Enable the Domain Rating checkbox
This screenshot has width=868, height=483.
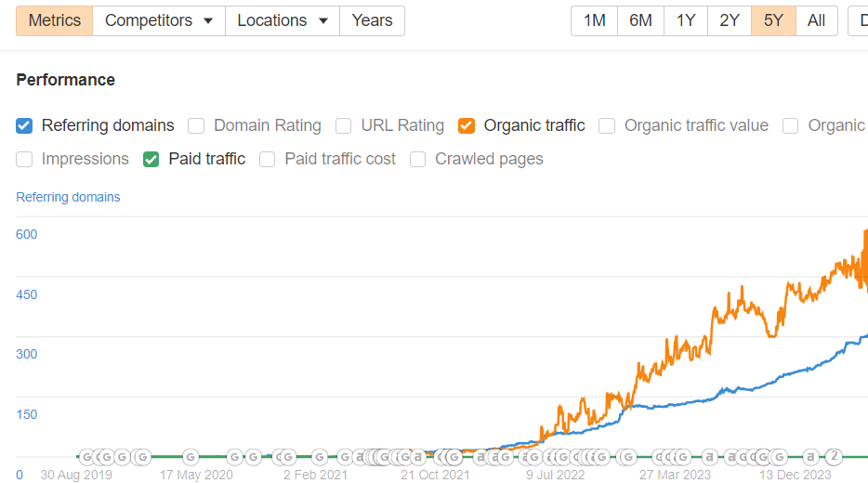click(x=196, y=125)
